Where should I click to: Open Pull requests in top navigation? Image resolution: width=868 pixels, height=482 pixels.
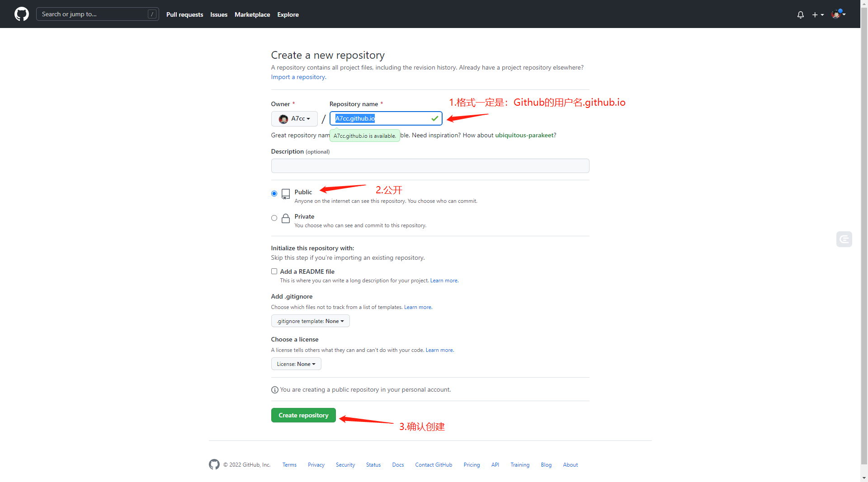pos(184,14)
